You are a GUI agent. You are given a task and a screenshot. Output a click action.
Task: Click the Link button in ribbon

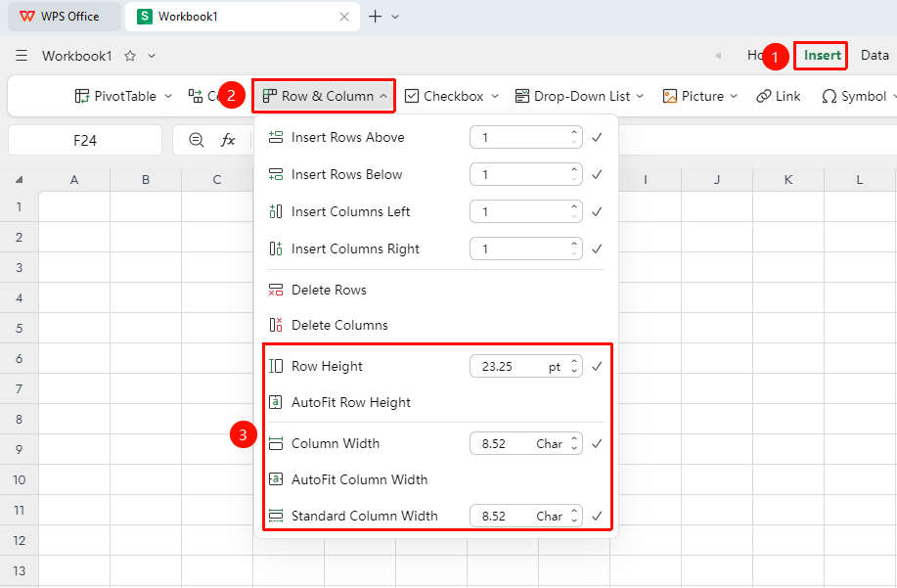point(778,96)
